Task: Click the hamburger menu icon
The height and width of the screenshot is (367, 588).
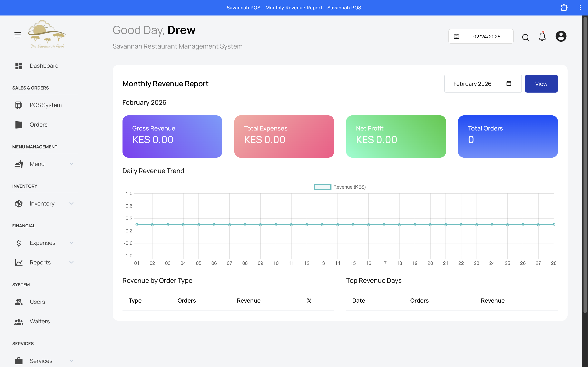Action: 18,35
